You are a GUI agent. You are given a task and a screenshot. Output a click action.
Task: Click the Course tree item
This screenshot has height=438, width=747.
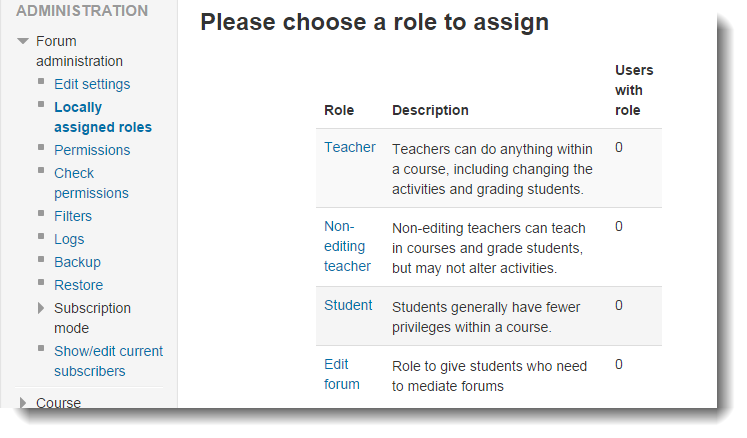[x=59, y=403]
